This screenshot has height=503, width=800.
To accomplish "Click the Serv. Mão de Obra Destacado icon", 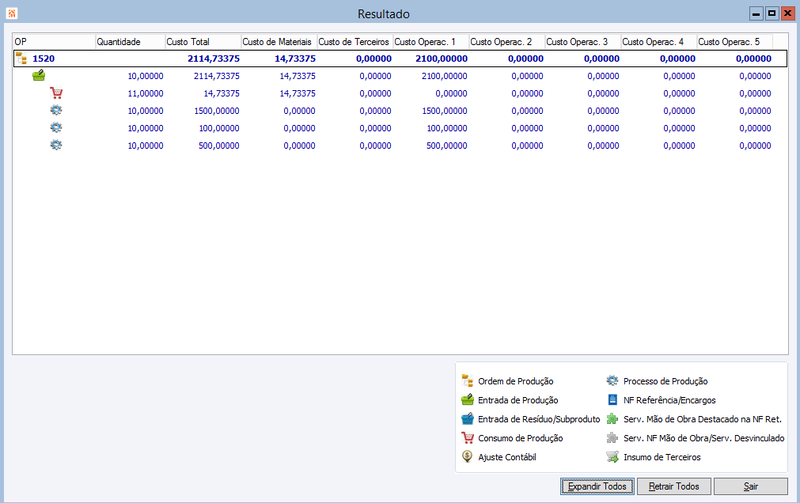I will click(x=612, y=419).
